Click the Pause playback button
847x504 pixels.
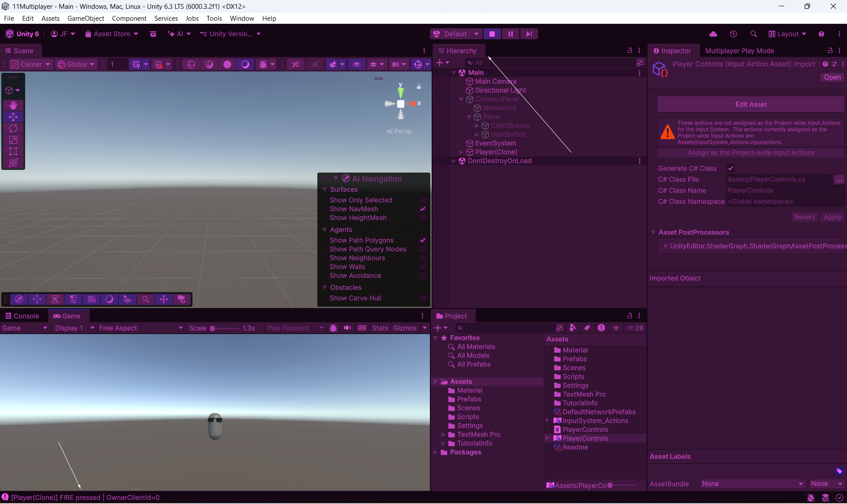[x=510, y=34]
